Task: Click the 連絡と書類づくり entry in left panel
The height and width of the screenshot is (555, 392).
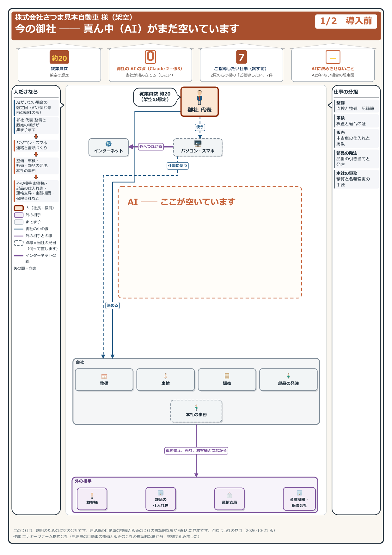Action: click(36, 145)
